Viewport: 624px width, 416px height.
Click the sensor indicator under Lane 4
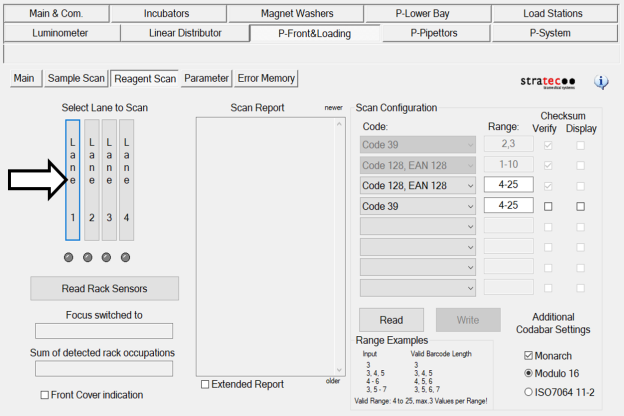point(125,258)
